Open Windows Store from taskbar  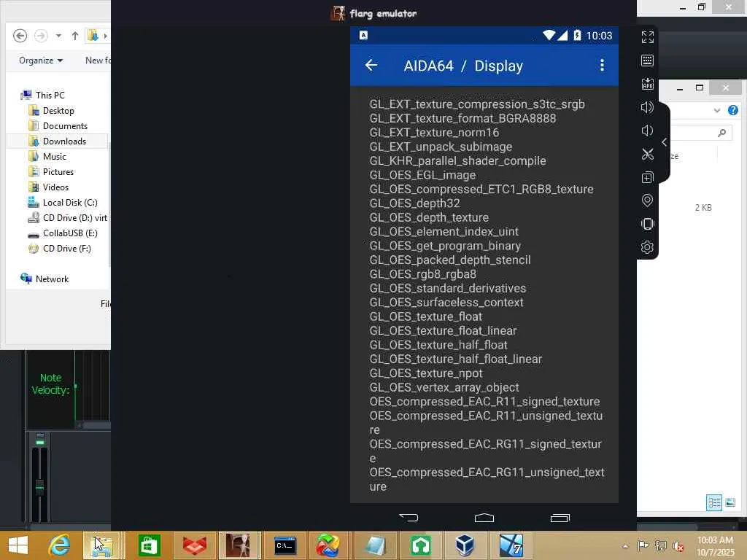click(149, 545)
